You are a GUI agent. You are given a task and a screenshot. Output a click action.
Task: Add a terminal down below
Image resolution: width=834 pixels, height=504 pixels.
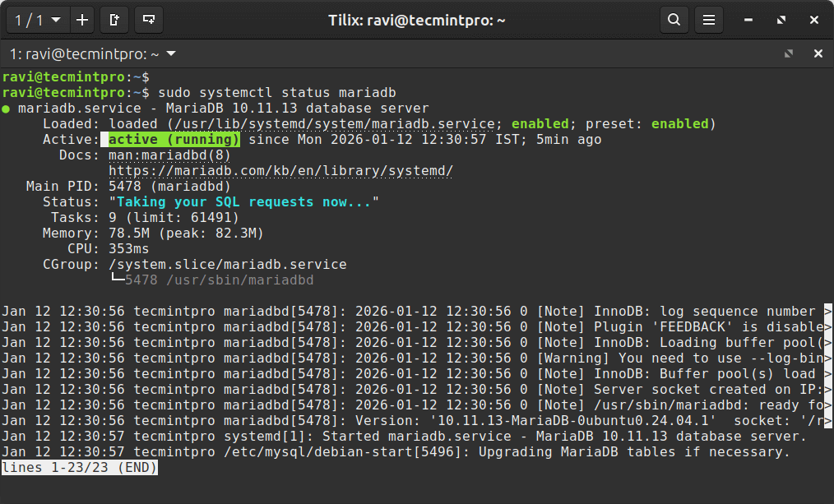[x=149, y=19]
